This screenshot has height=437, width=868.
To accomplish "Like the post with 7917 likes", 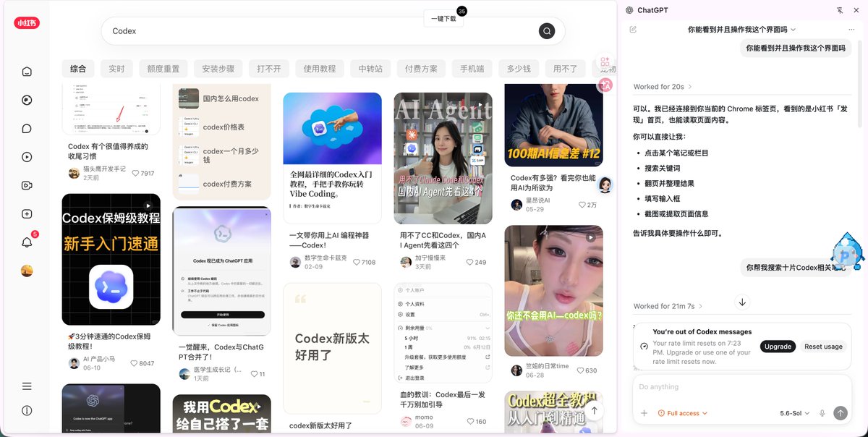I will point(135,174).
